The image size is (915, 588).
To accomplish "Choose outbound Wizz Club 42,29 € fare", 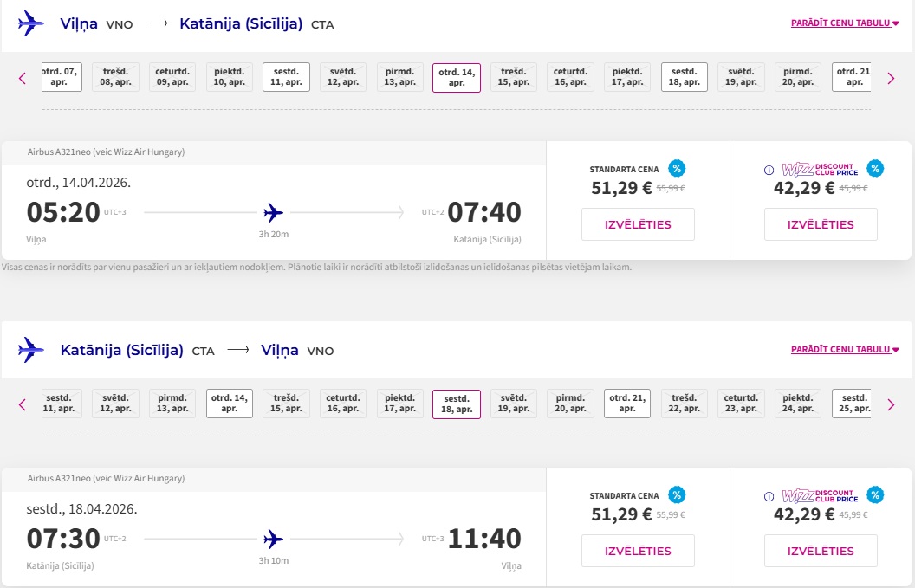I will 821,224.
